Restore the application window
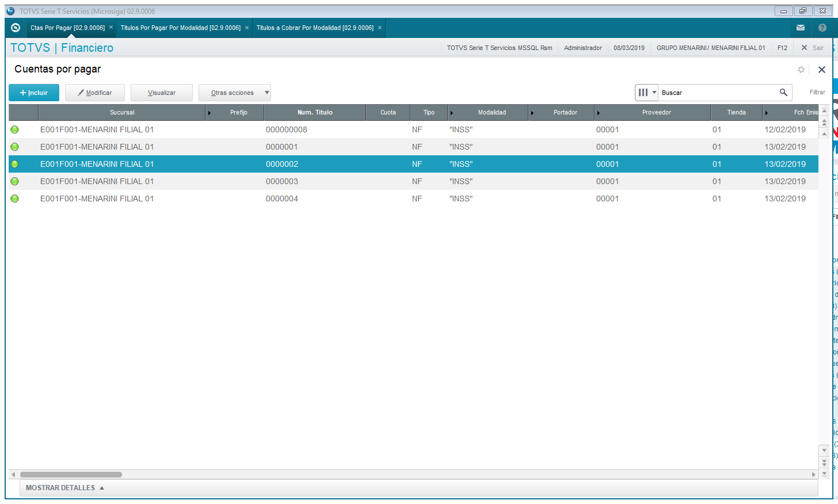Image resolution: width=838 pixels, height=504 pixels. (803, 11)
